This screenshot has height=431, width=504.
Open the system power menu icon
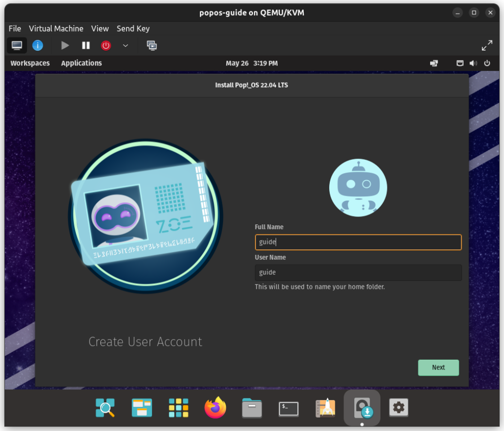tap(487, 63)
